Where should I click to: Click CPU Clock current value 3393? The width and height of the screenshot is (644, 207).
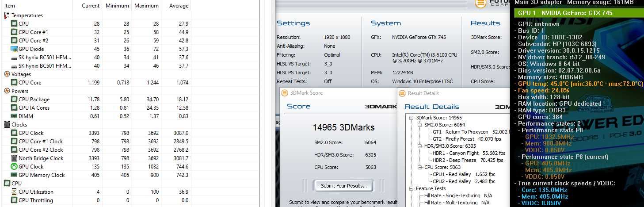pyautogui.click(x=94, y=133)
